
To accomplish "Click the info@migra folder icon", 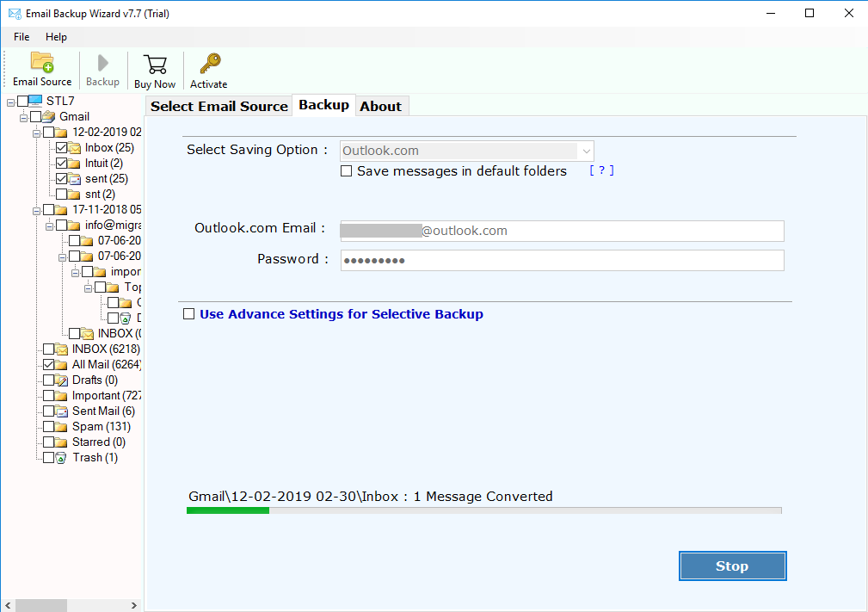I will point(74,226).
